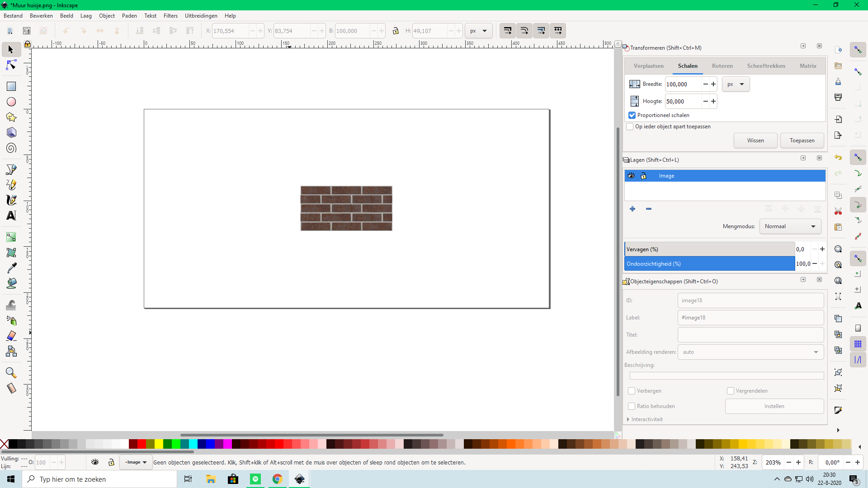
Task: Check Op ieder object apart toepassen
Action: 630,127
